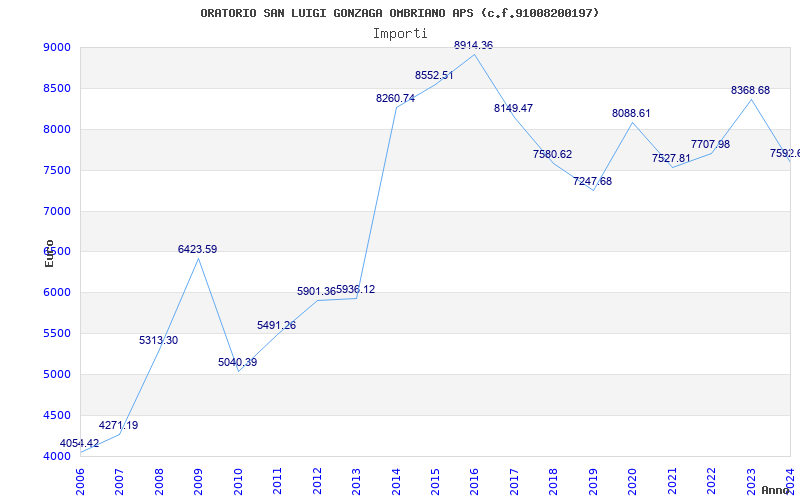The width and height of the screenshot is (800, 500).
Task: Click y-axis value 8000
Action: click(56, 129)
